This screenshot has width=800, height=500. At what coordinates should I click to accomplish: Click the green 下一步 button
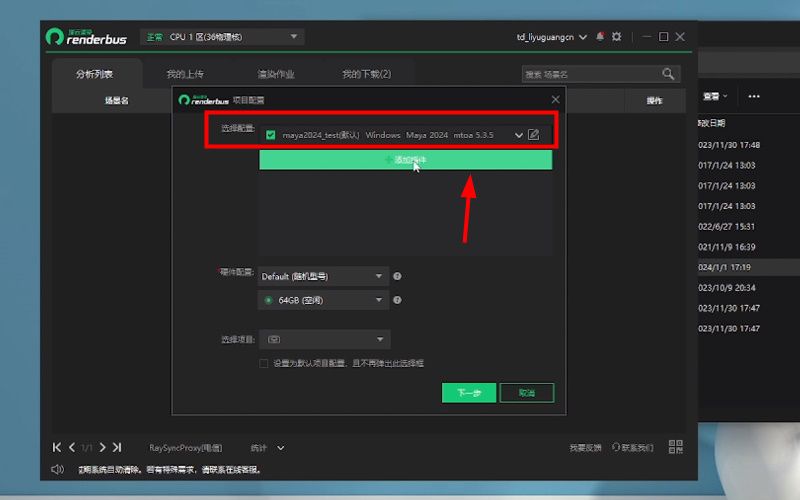[468, 393]
